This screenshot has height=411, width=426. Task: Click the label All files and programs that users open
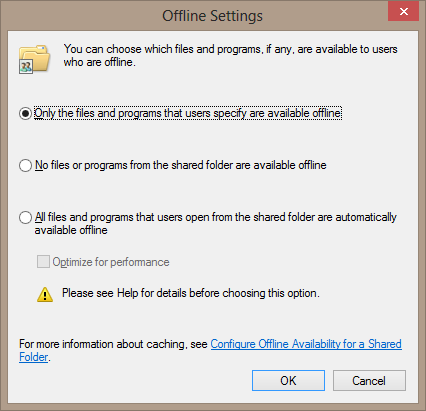(216, 224)
